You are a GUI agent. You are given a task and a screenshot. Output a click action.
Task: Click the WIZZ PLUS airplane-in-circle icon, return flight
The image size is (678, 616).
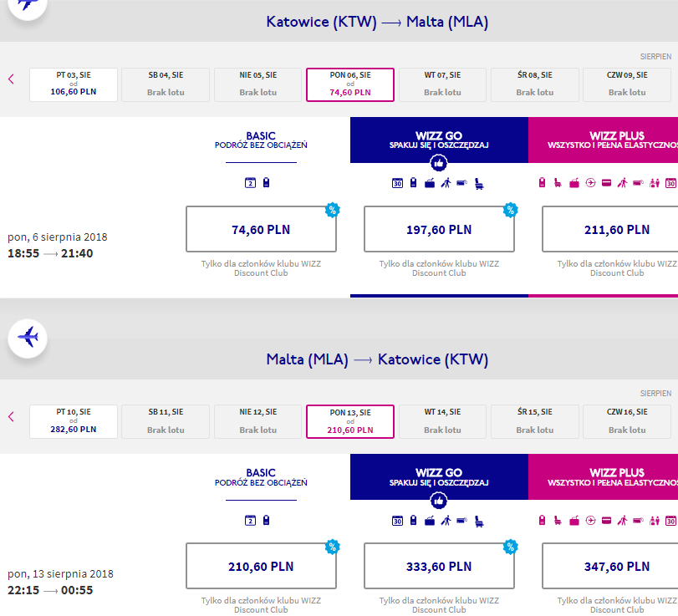coord(591,521)
